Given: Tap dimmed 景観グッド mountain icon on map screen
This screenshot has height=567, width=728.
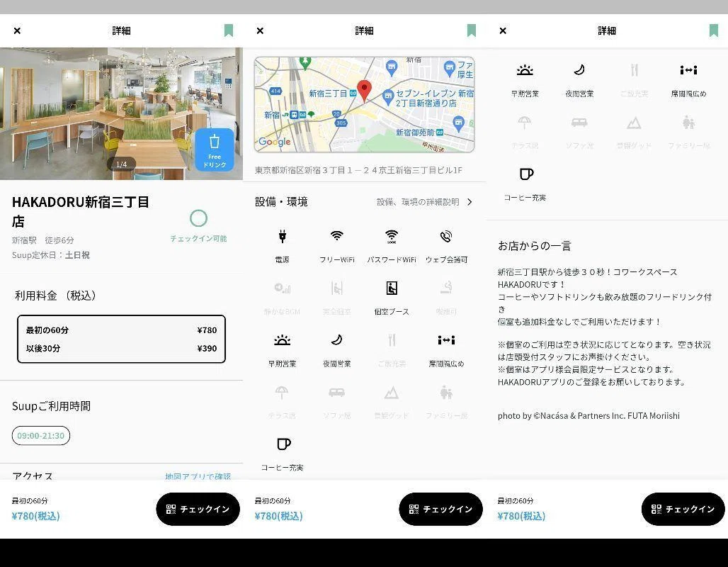Looking at the screenshot, I should (392, 393).
